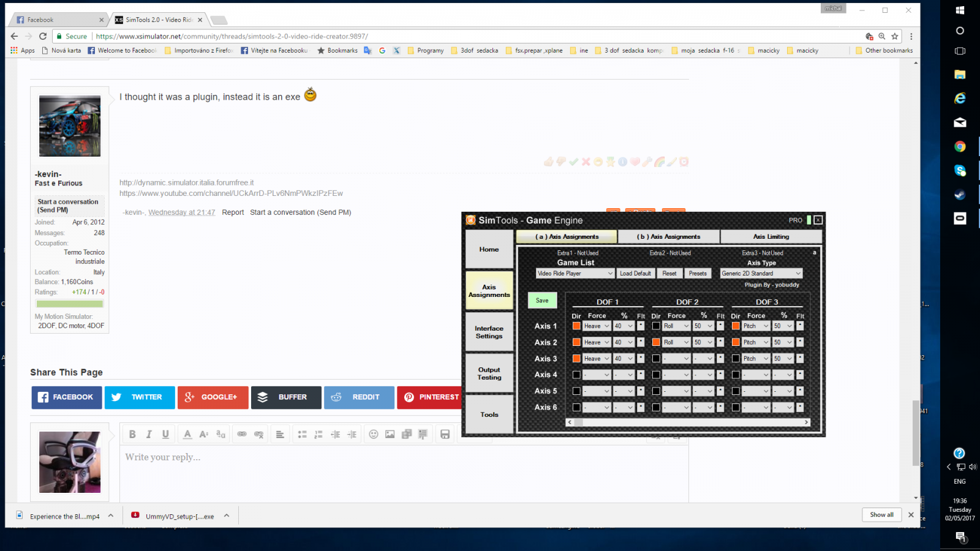
Task: Click the insert media icon in editor
Action: click(407, 434)
